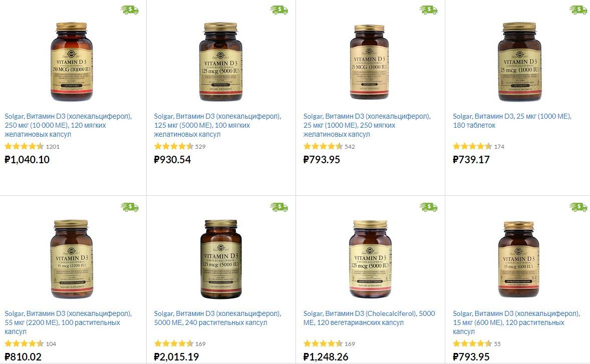Click shipping truck icon on 15 мкг (600 ME) product
The image size is (590, 364).
pos(578,207)
